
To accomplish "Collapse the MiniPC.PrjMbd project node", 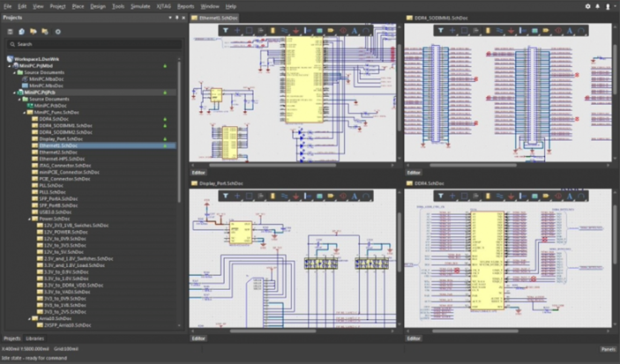I will click(10, 66).
